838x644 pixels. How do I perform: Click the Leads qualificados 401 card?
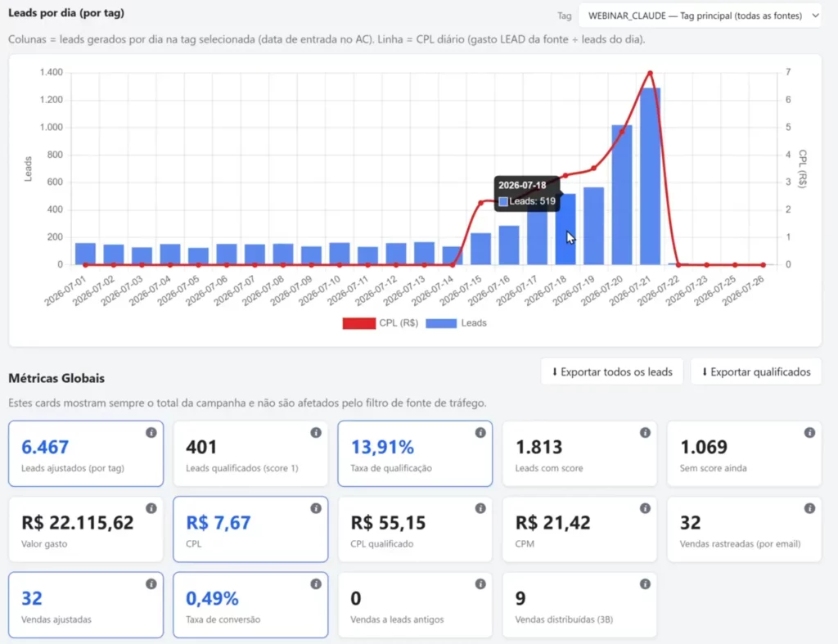coord(250,453)
